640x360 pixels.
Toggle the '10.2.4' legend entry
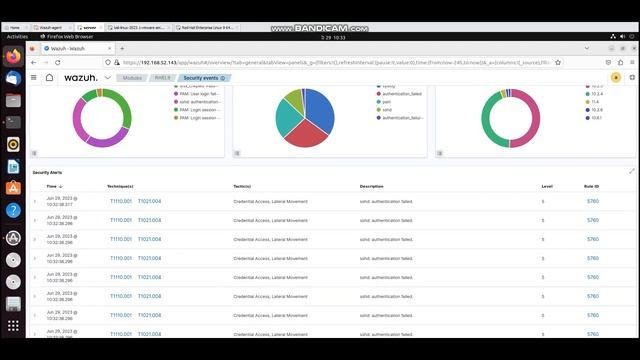tap(594, 94)
